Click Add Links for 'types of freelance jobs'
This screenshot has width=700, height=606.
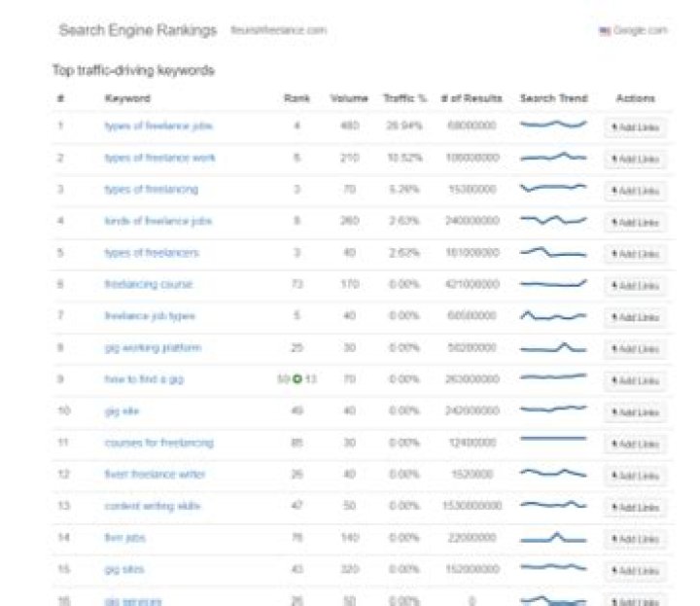click(635, 127)
